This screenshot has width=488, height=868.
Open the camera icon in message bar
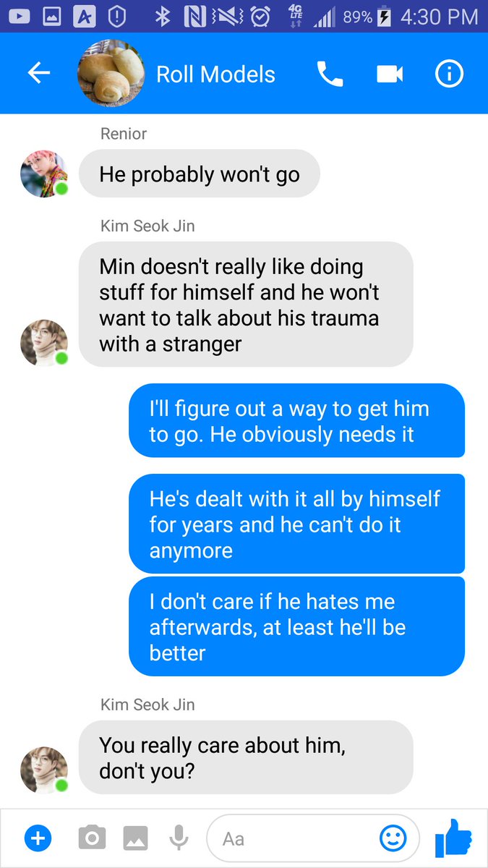tap(92, 838)
